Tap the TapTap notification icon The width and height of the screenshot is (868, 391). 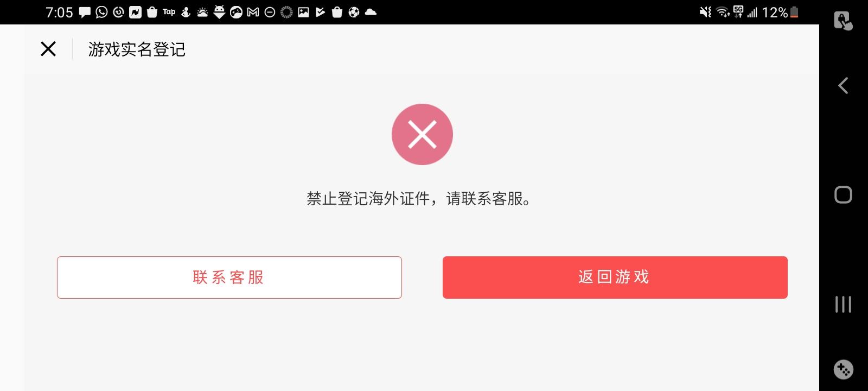click(169, 12)
